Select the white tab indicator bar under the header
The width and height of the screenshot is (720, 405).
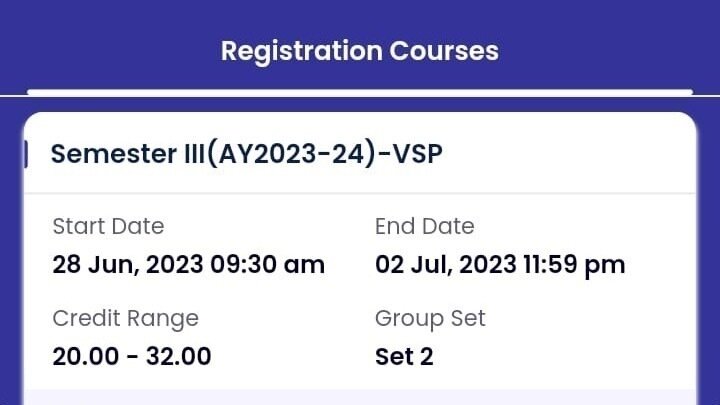(x=359, y=92)
